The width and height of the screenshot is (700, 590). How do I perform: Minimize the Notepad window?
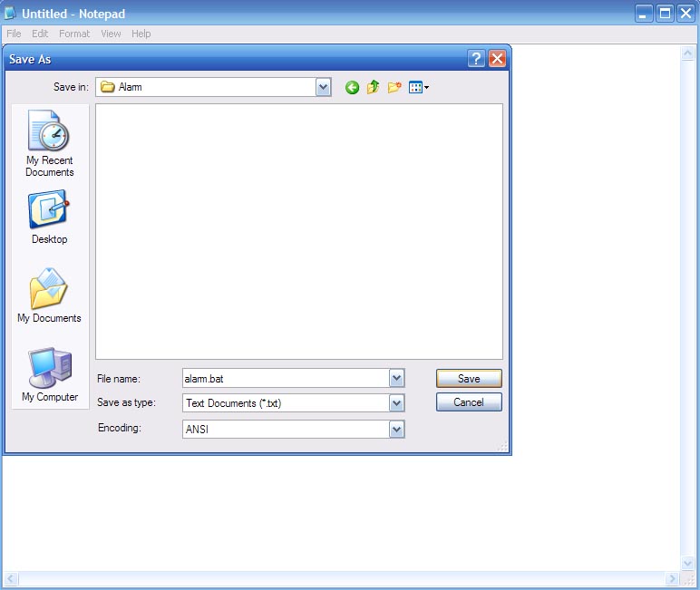(643, 14)
